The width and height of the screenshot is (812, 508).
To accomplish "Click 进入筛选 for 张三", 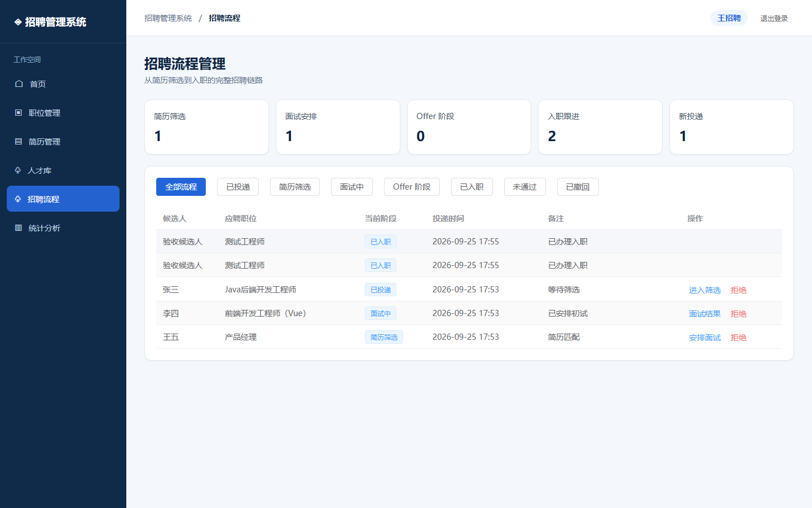I will [705, 290].
